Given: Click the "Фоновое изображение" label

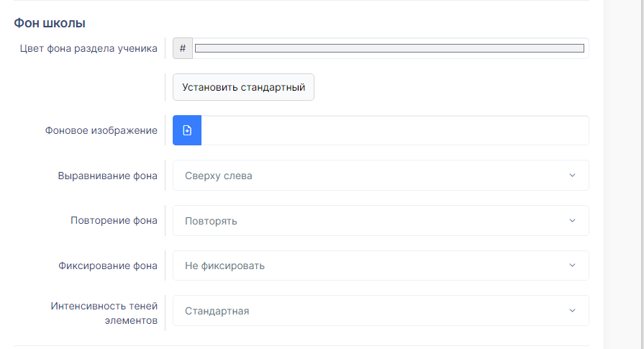Looking at the screenshot, I should [x=101, y=130].
